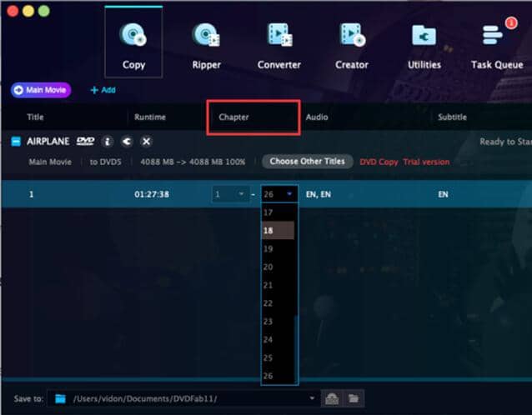Select chapter 19 in the list
Image resolution: width=532 pixels, height=415 pixels.
pyautogui.click(x=278, y=249)
